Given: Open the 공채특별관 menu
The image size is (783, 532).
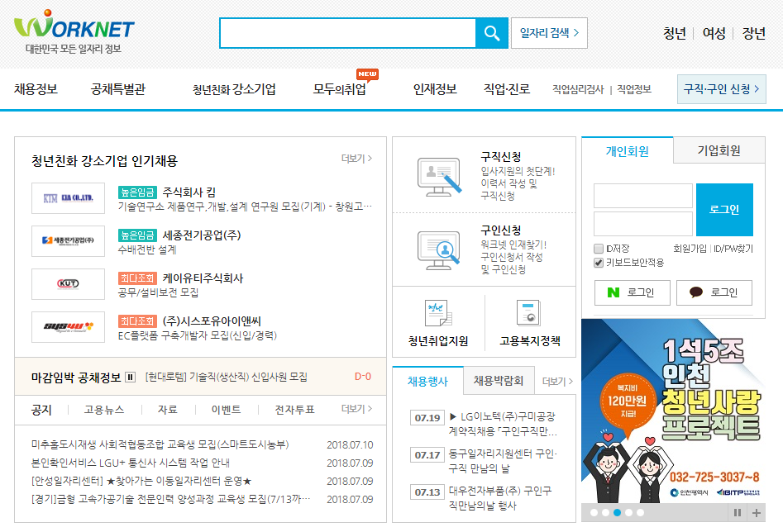Looking at the screenshot, I should pos(118,89).
